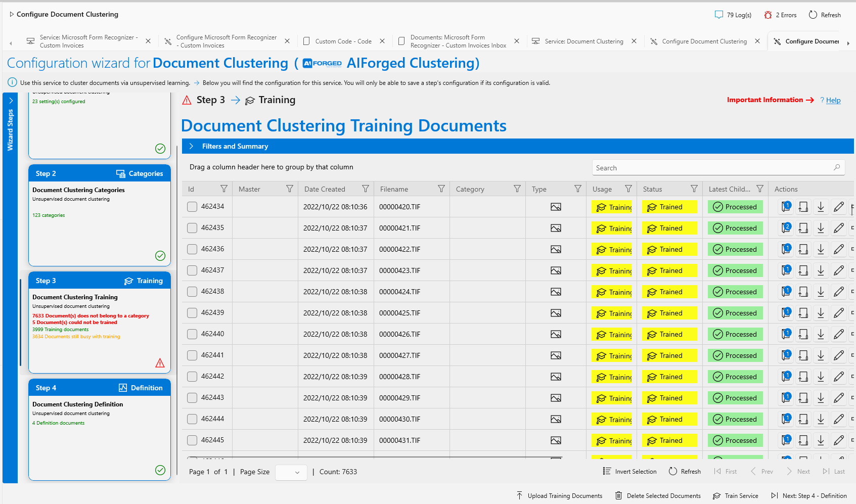
Task: Expand the Wizard Steps side panel
Action: pos(10,101)
